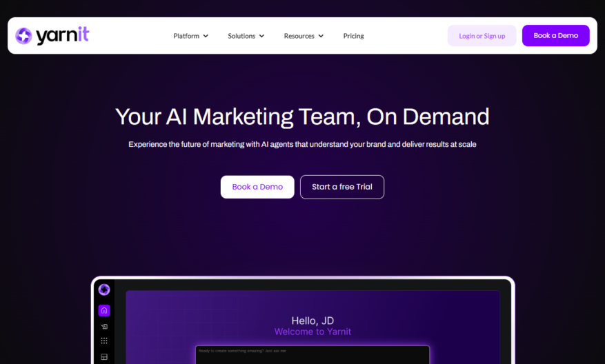Click the layout template icon in preview sidebar
This screenshot has width=605, height=364.
(104, 356)
